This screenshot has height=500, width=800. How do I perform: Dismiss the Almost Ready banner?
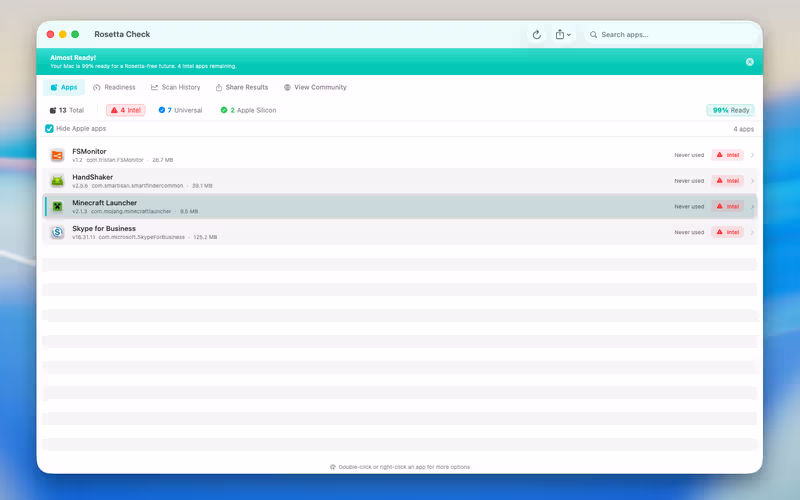(x=749, y=62)
